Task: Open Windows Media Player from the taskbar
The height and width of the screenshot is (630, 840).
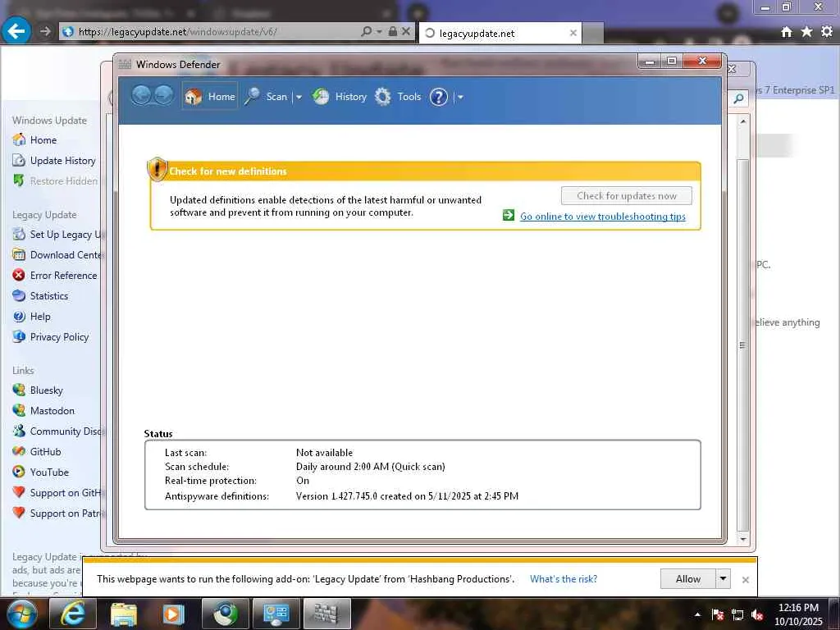Action: (174, 614)
